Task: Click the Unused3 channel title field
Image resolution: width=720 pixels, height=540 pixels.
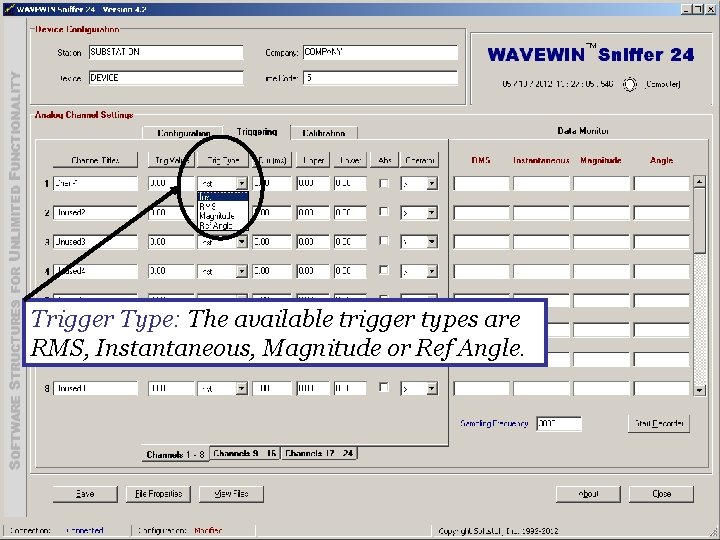Action: 95,242
